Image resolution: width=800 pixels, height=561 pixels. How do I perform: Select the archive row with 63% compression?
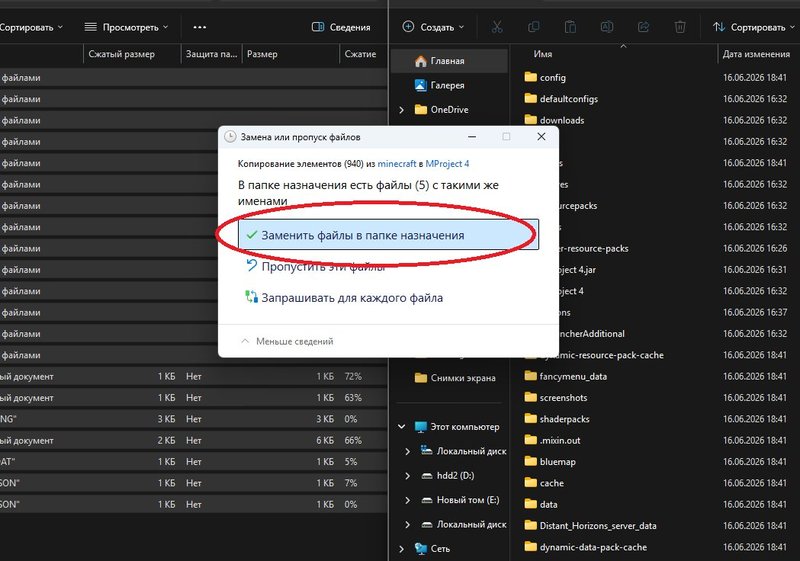[193, 398]
